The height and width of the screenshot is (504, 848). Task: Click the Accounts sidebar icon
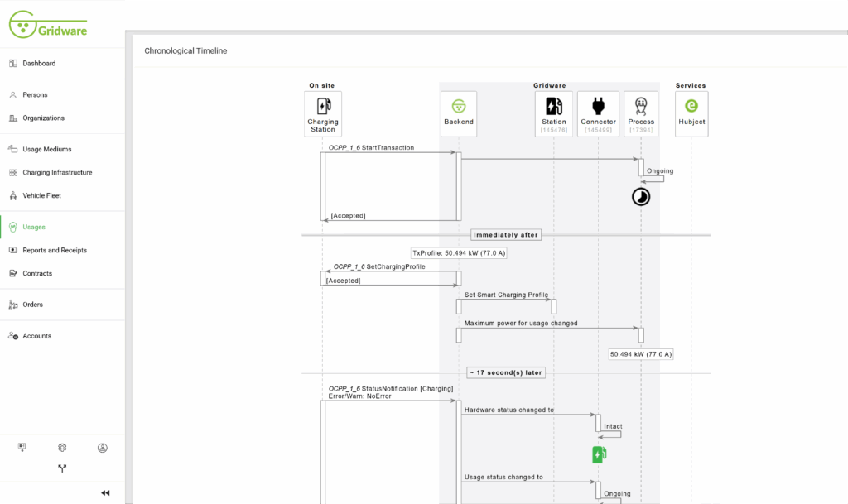[13, 336]
